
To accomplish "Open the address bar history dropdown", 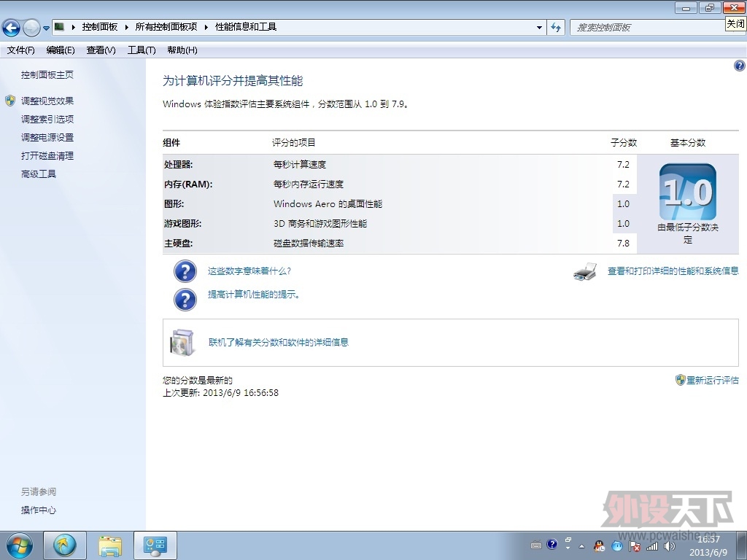I will coord(539,28).
